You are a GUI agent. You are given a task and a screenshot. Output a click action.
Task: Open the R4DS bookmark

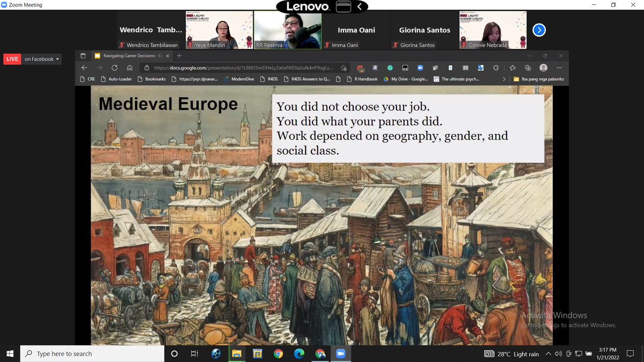(268, 79)
